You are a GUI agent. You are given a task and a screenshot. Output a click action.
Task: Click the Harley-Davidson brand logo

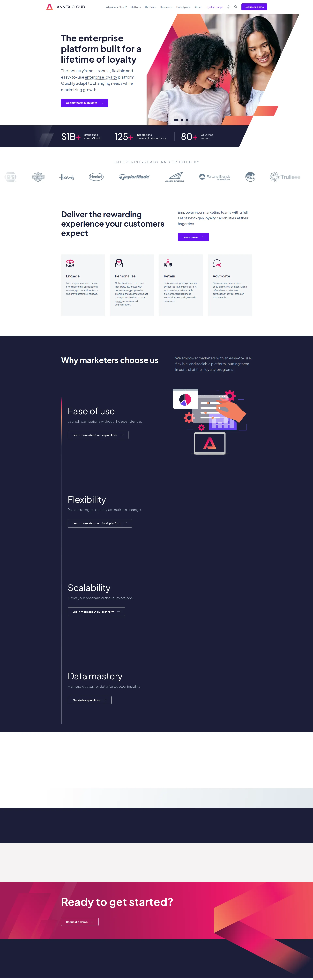point(38,177)
